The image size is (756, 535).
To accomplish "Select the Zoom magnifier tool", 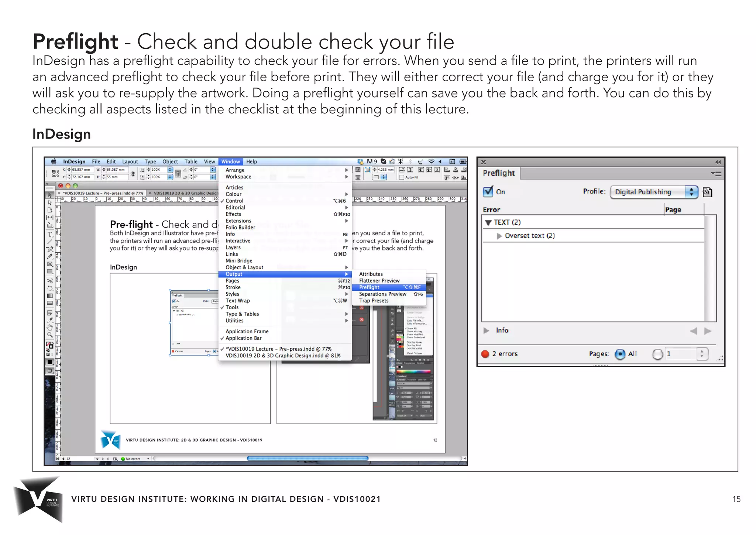I will coord(49,335).
